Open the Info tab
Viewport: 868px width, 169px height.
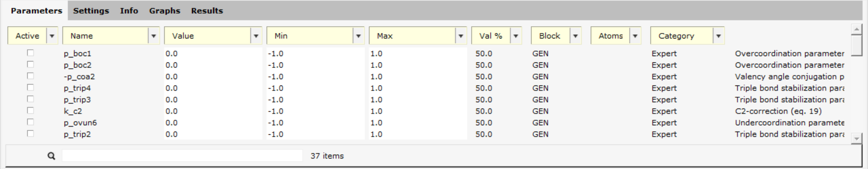coord(129,10)
